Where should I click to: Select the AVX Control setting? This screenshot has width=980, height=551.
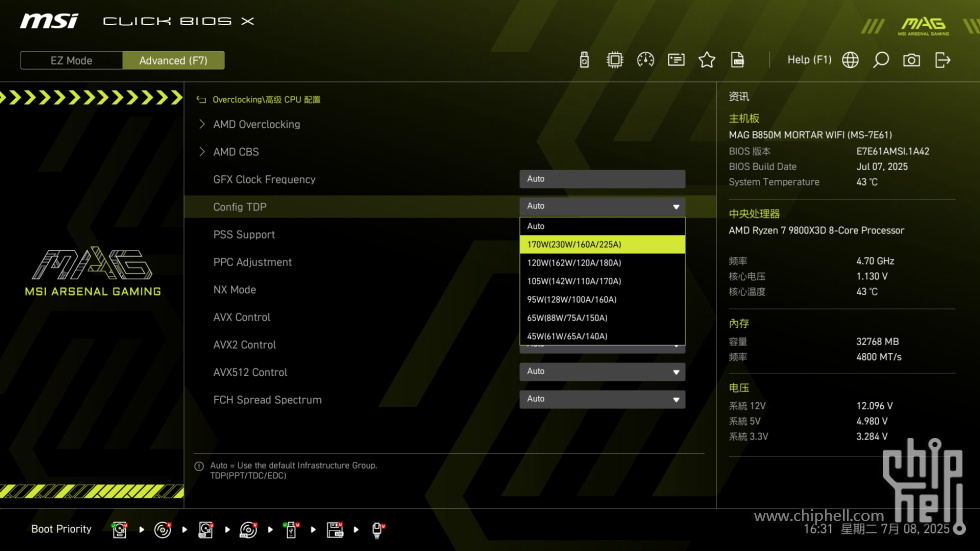tap(241, 317)
